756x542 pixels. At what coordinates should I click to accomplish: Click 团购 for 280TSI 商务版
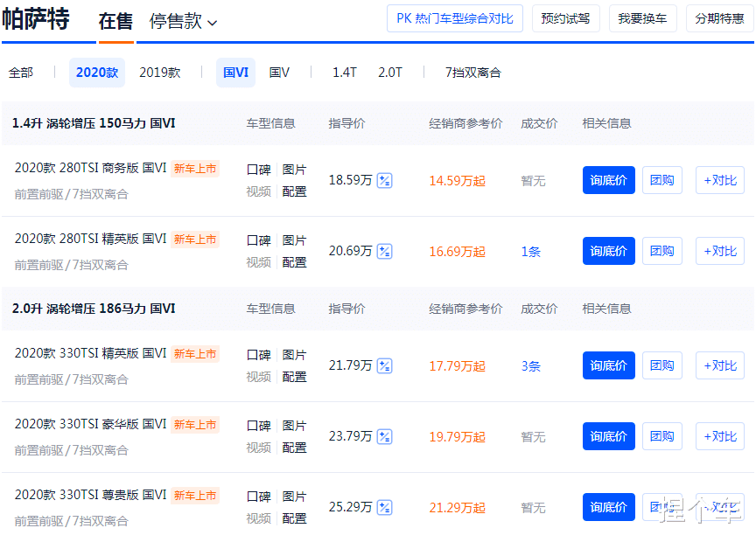(x=662, y=180)
